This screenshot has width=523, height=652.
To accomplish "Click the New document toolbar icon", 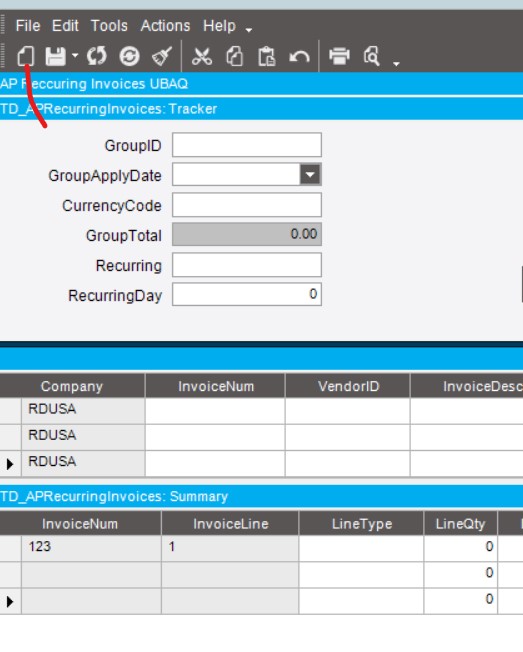I will click(x=26, y=56).
